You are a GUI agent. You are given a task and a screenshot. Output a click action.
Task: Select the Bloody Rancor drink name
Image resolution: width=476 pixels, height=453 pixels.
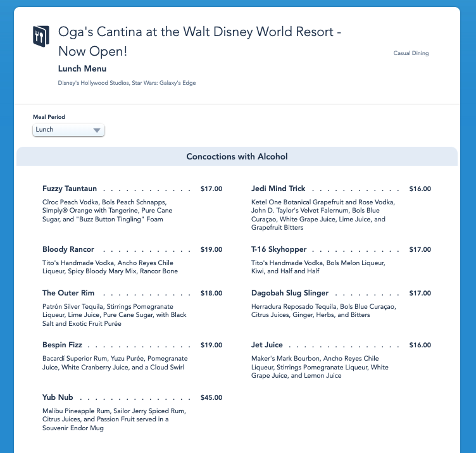click(x=68, y=249)
